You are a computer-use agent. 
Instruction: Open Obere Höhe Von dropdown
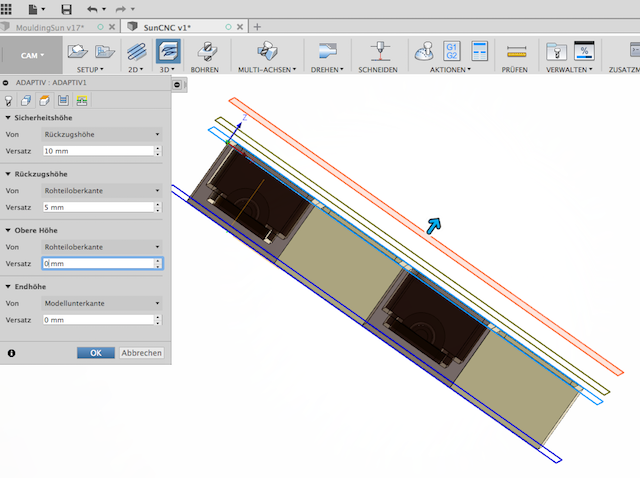point(102,247)
